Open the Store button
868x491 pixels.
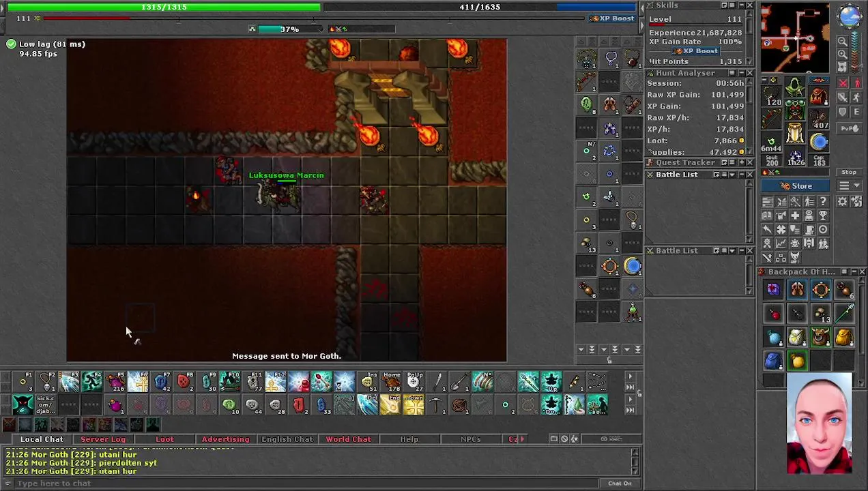click(x=795, y=185)
